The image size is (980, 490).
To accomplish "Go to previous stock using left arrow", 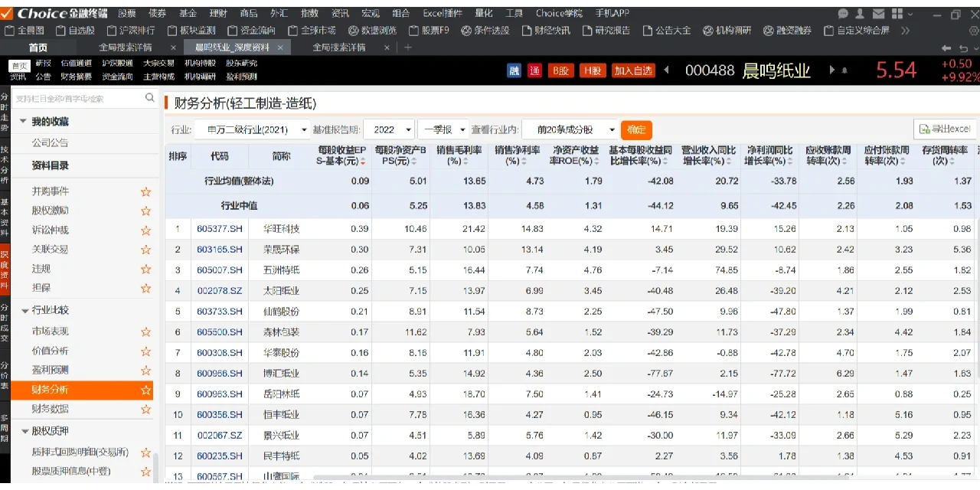I will point(667,70).
